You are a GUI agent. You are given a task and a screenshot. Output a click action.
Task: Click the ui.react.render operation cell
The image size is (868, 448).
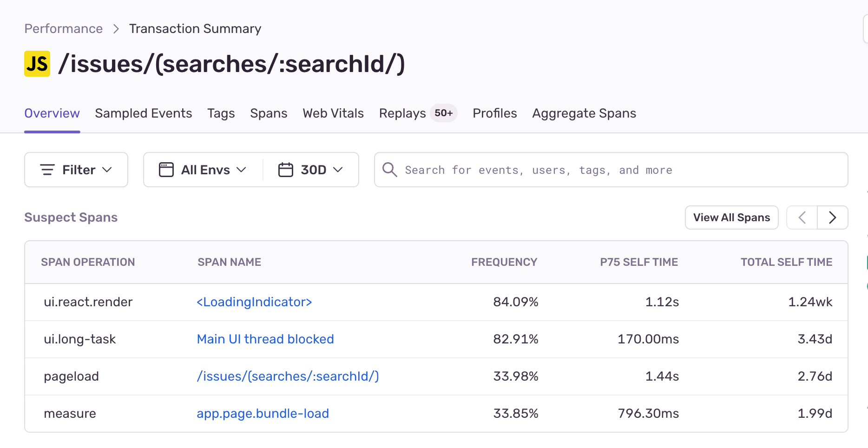coord(88,302)
